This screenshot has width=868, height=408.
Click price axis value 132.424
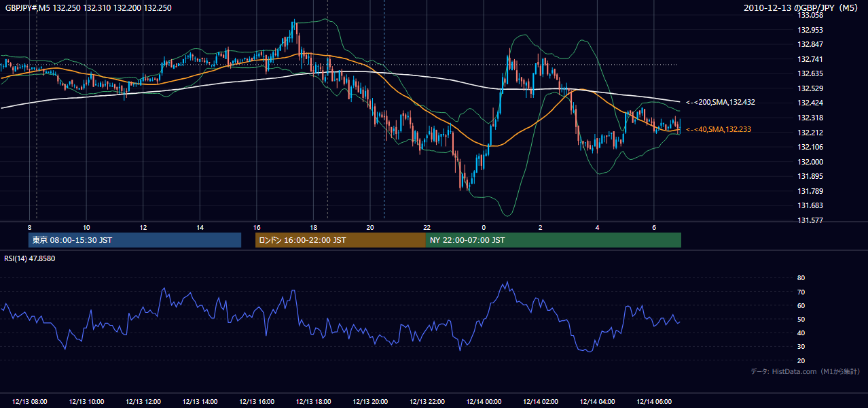click(810, 103)
